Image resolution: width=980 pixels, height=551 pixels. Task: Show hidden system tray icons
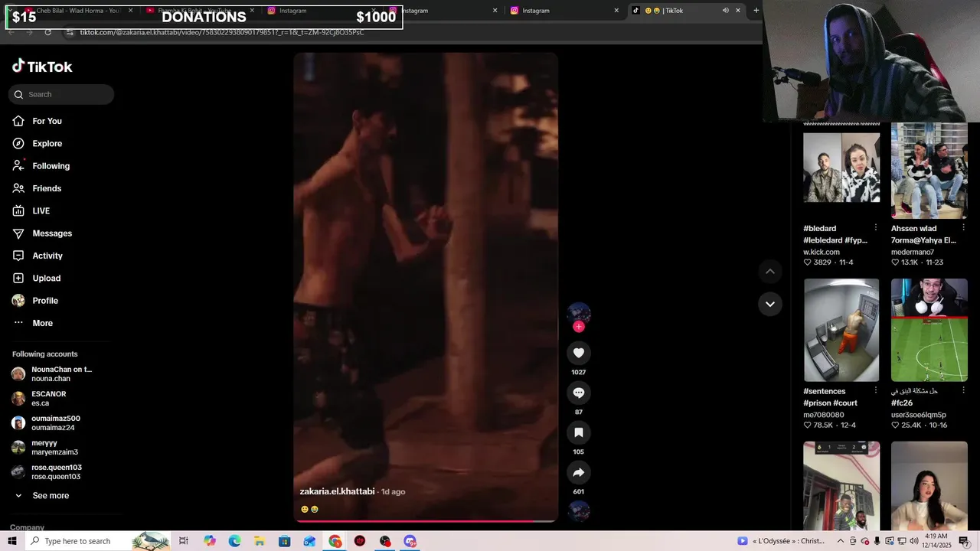point(841,541)
